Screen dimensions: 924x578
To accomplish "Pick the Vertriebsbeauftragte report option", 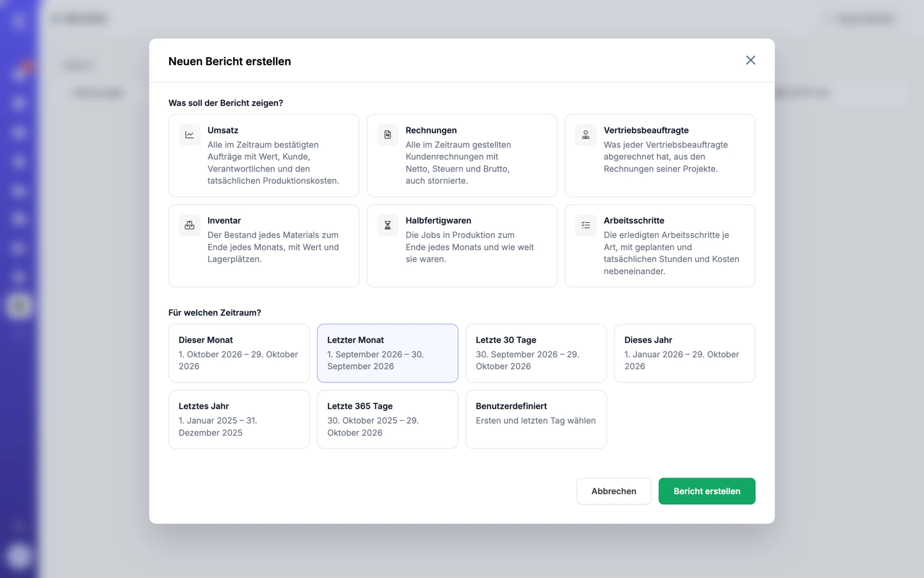I will point(660,156).
